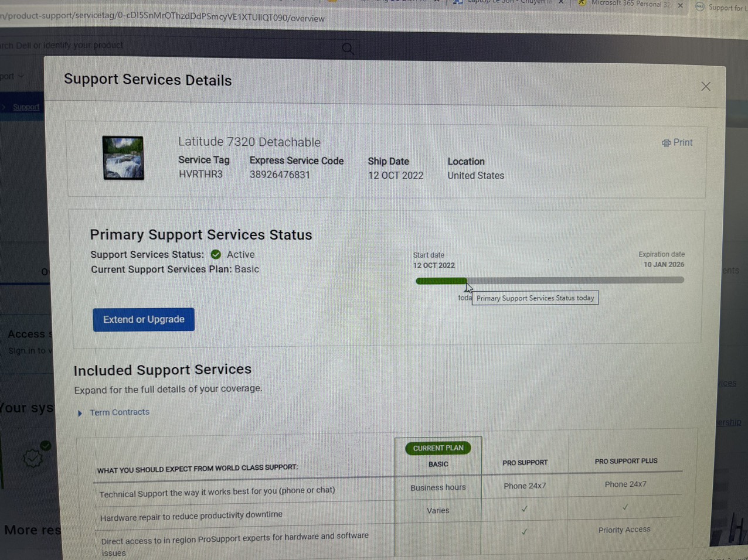Click the Latitude 7320 Detachable title
The height and width of the screenshot is (560, 748).
point(249,142)
